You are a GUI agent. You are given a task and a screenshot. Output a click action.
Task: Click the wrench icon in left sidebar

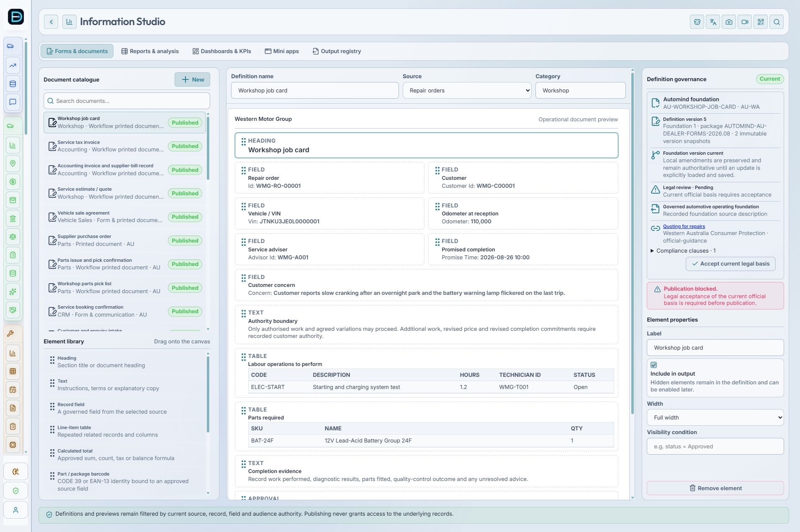point(10,333)
